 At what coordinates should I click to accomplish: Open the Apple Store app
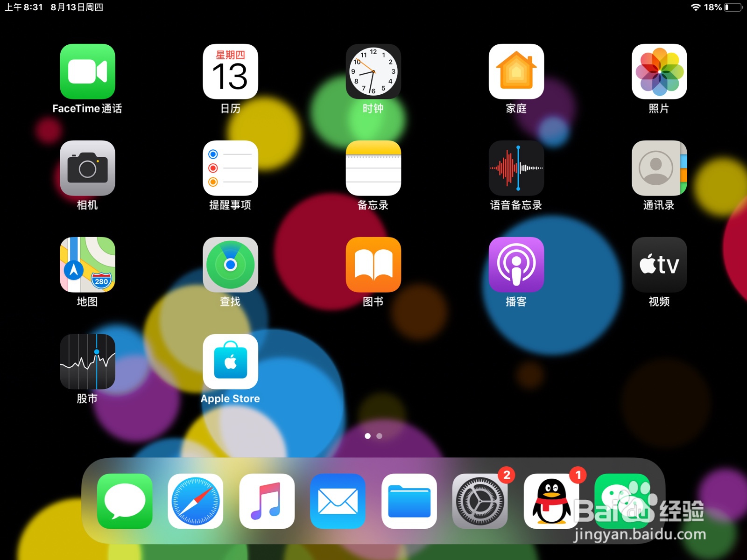pyautogui.click(x=231, y=362)
